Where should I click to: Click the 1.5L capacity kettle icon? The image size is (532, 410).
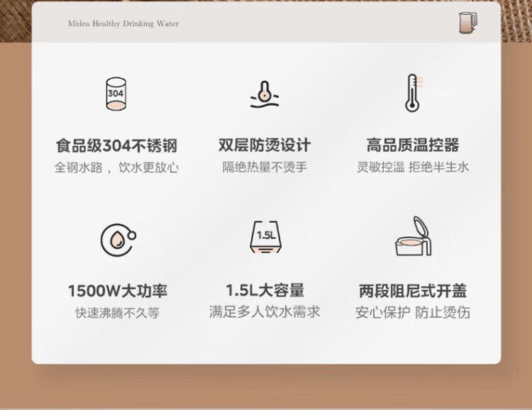tap(266, 236)
